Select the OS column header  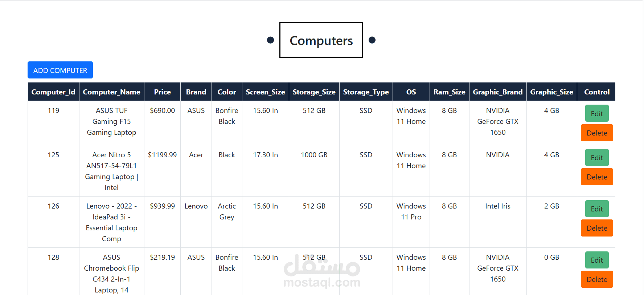(411, 92)
